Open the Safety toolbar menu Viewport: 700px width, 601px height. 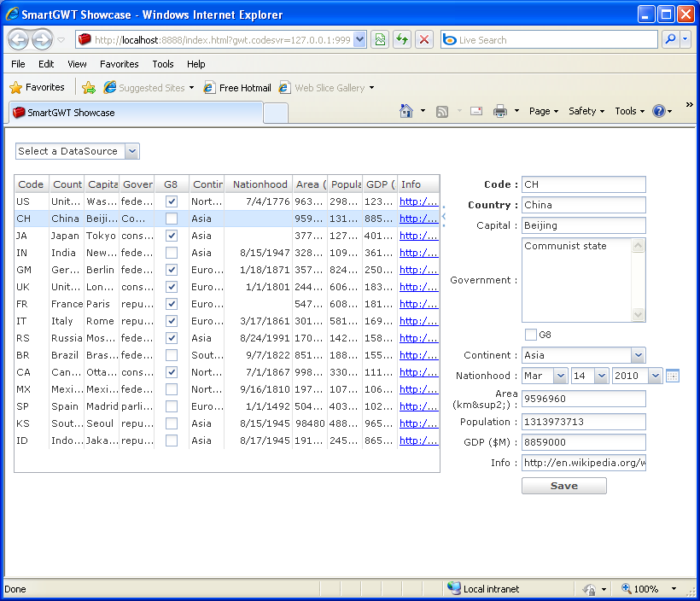click(586, 111)
